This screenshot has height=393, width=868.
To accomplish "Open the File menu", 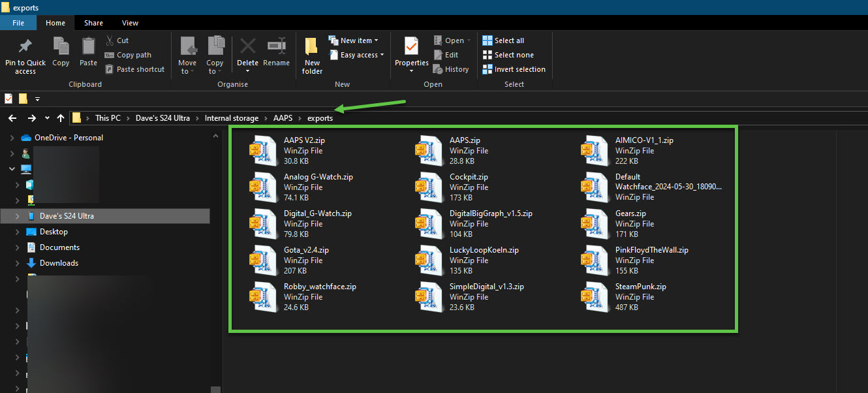I will tap(18, 22).
